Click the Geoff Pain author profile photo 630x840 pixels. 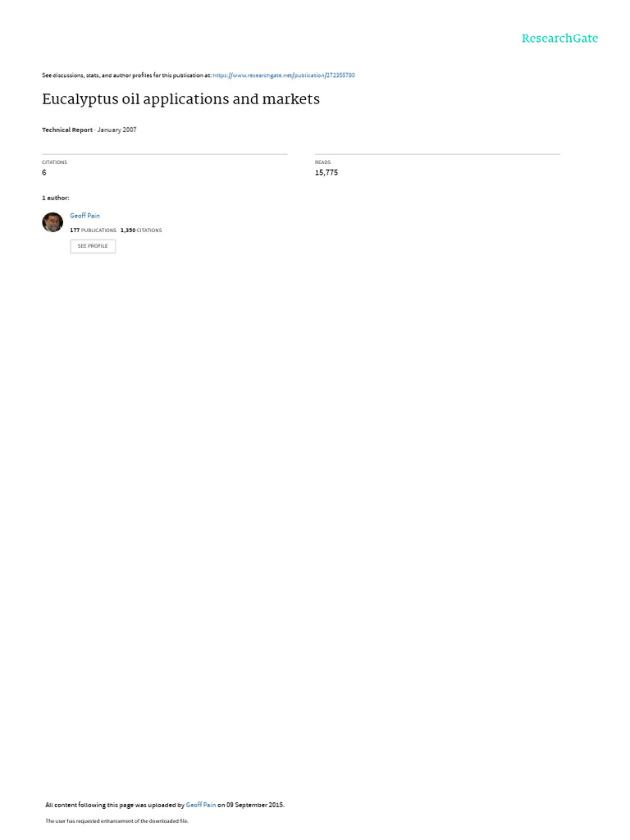pyautogui.click(x=52, y=222)
